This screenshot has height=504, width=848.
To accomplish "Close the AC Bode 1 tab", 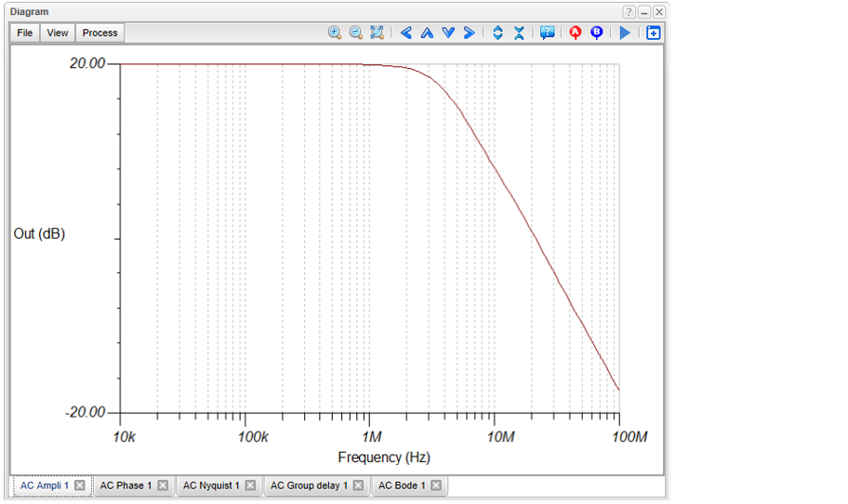I will click(x=436, y=485).
